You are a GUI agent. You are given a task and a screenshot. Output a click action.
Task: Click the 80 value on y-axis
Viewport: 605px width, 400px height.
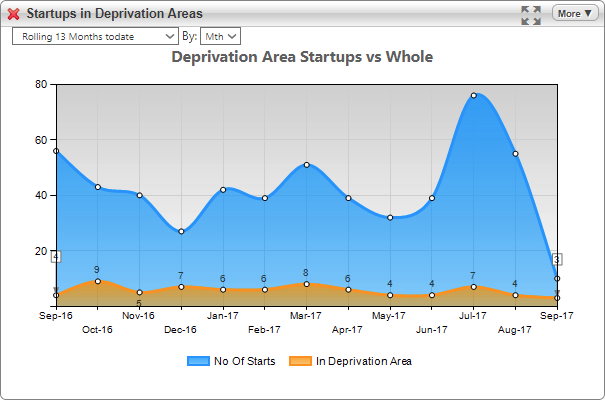coord(41,84)
